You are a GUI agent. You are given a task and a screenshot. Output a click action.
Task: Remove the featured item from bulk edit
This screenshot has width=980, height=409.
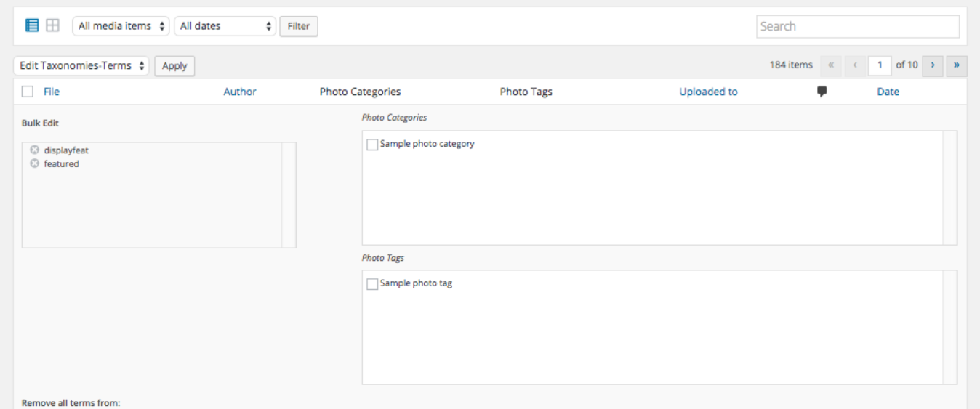click(34, 164)
